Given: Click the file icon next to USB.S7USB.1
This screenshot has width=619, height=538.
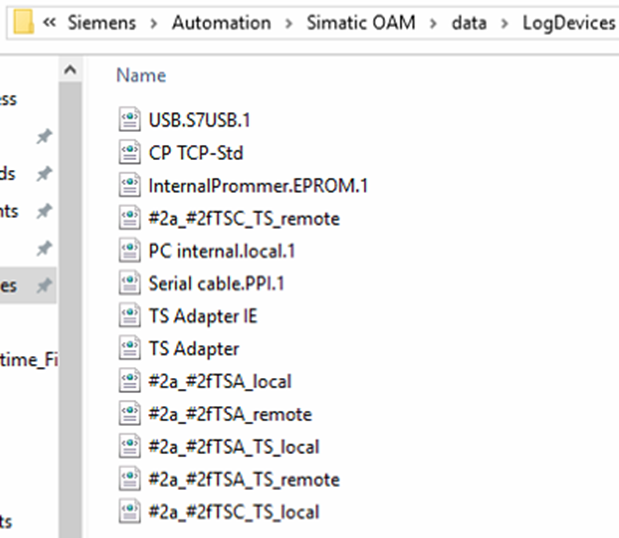Looking at the screenshot, I should (x=129, y=121).
